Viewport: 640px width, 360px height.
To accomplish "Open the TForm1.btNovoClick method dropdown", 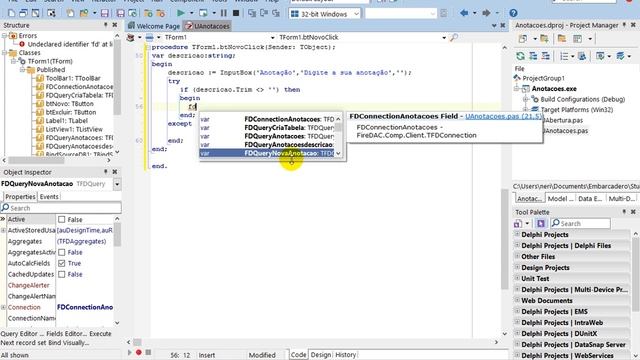I will (444, 38).
